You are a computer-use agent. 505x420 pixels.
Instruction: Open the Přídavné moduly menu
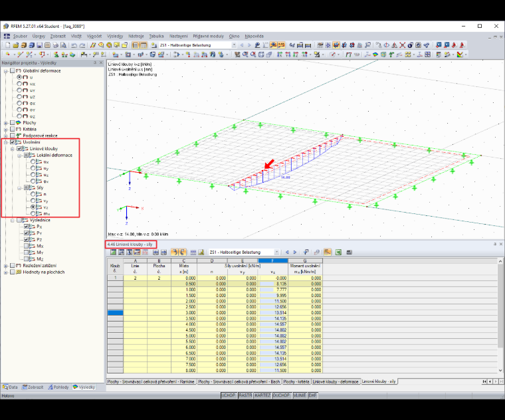(x=208, y=36)
